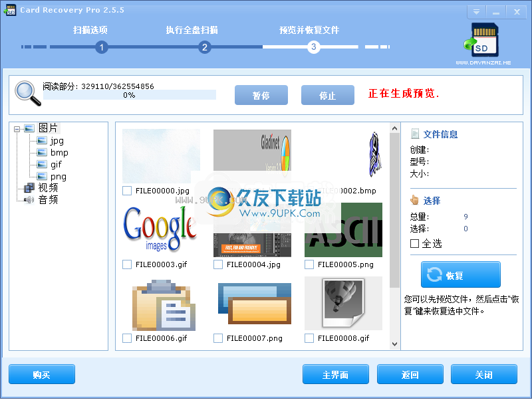Screen dimensions: 532x404
Task: Go to step 2 执行全盘扫描
Action: [x=192, y=30]
